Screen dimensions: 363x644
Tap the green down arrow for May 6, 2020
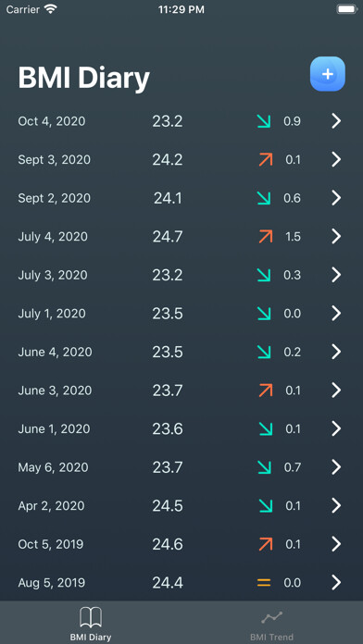pyautogui.click(x=264, y=467)
